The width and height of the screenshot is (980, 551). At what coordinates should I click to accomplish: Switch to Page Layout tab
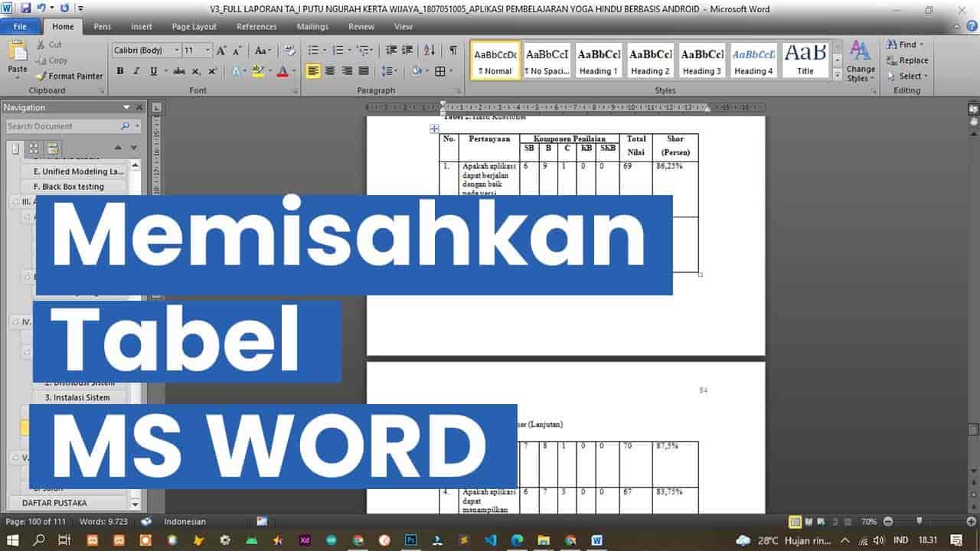(194, 27)
